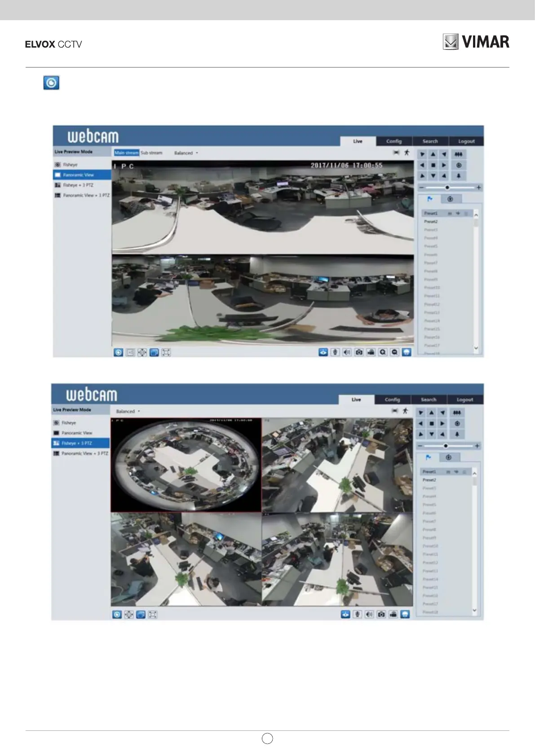535x756 pixels.
Task: Click the zoom in magnifier icon
Action: click(x=382, y=352)
